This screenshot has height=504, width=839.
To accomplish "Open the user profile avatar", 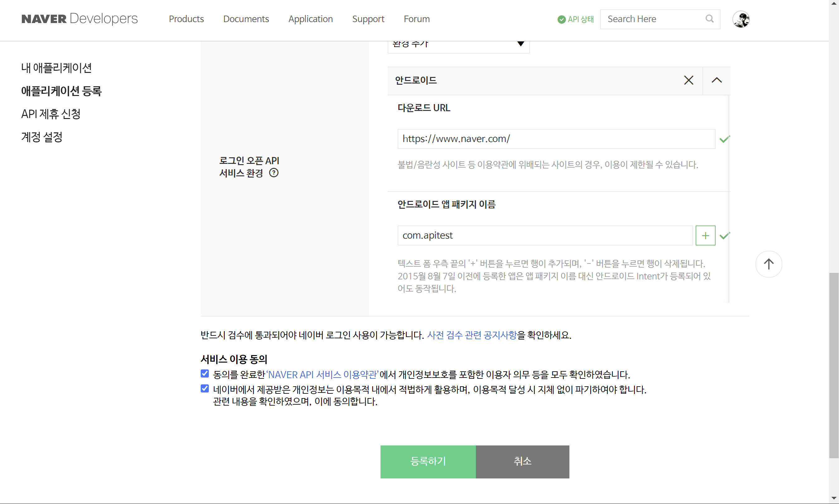I will [x=741, y=19].
